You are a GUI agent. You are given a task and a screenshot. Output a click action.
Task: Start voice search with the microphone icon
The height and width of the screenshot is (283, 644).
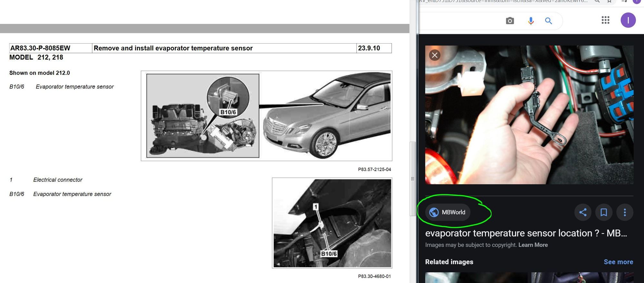point(531,21)
